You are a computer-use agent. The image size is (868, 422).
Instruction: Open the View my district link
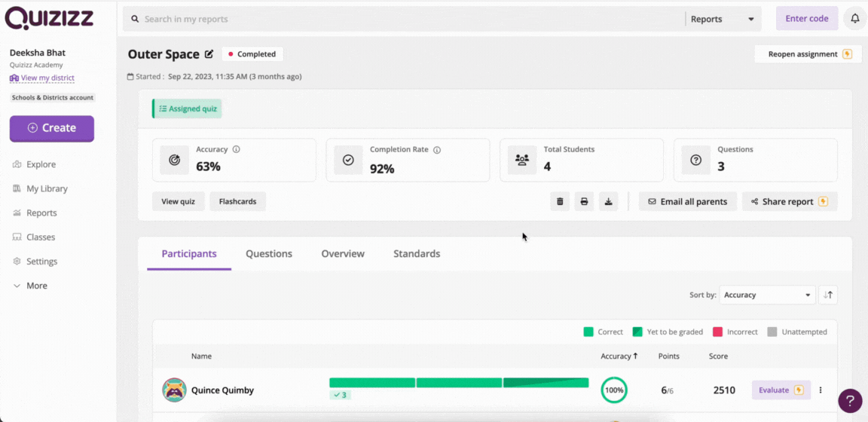(x=42, y=78)
